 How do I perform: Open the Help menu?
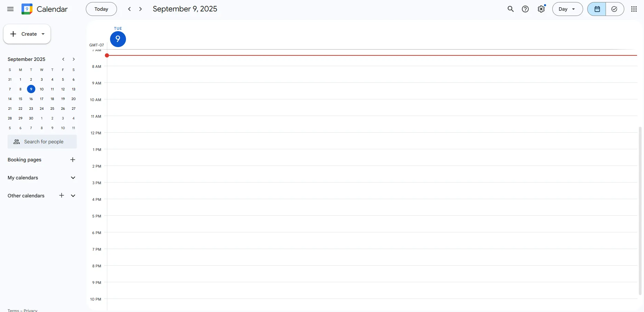pyautogui.click(x=525, y=9)
